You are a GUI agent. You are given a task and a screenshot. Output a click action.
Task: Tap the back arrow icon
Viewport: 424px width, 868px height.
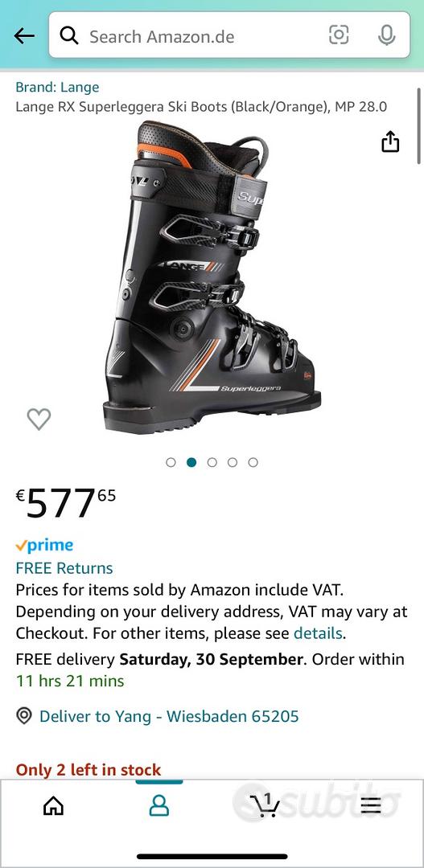coord(24,36)
